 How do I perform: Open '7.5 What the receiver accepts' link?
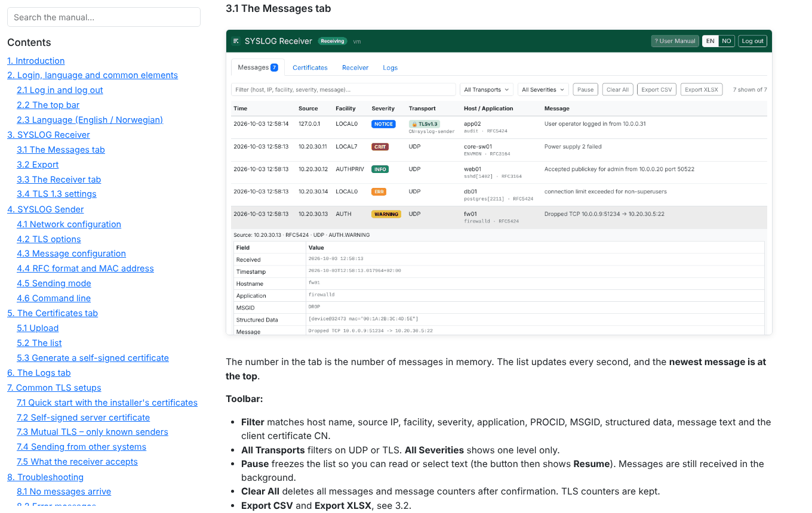77,462
